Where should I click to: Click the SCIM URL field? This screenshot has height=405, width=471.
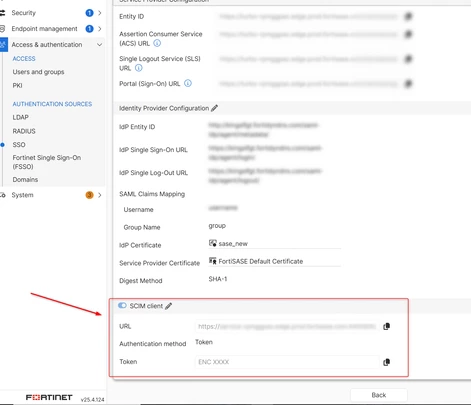click(287, 326)
